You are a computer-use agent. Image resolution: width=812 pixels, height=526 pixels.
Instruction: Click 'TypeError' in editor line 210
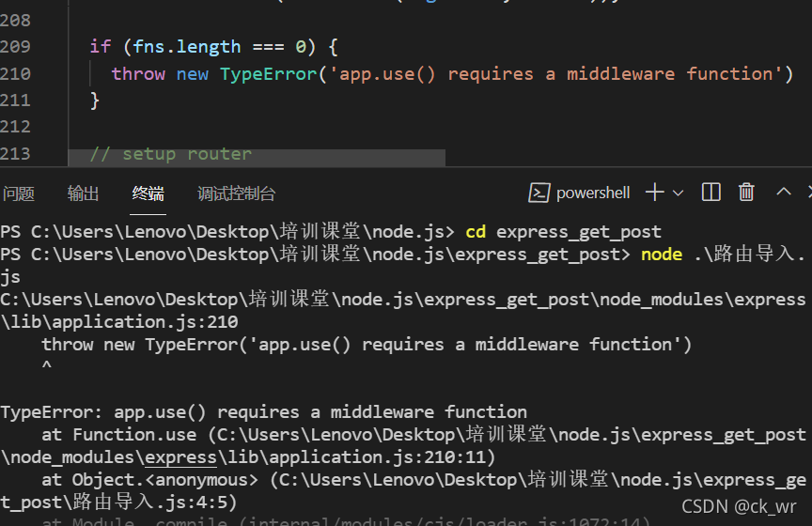(x=268, y=73)
